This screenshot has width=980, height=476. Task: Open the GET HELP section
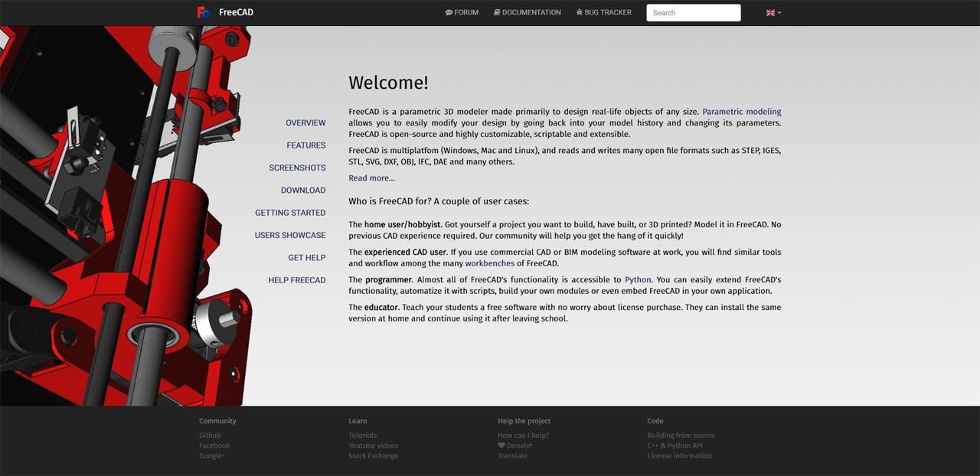(x=307, y=258)
